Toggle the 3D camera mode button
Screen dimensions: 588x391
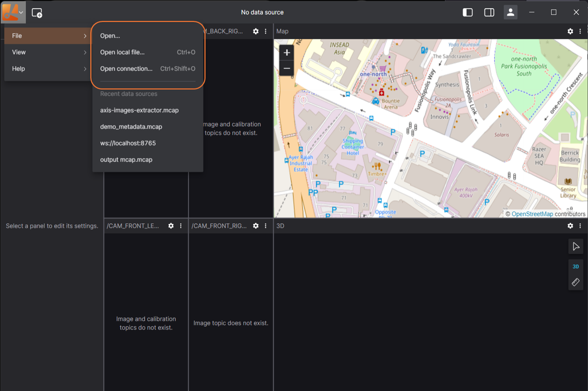pos(576,267)
